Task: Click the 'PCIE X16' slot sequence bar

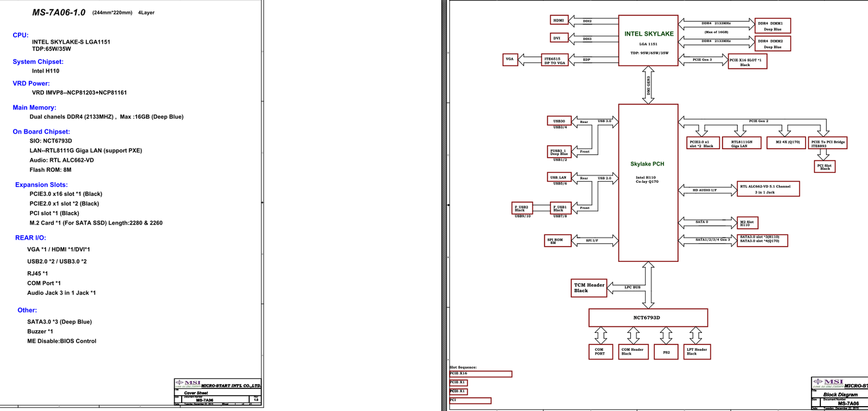Action: click(481, 374)
